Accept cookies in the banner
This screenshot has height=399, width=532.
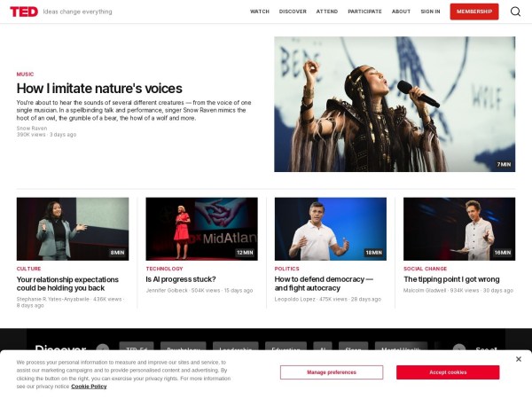tap(448, 372)
